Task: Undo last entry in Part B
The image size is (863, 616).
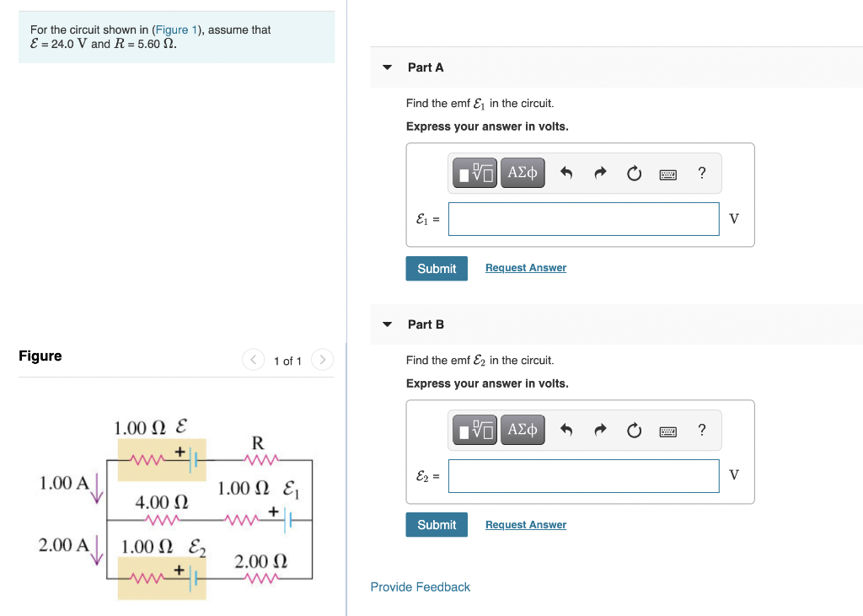Action: point(566,430)
